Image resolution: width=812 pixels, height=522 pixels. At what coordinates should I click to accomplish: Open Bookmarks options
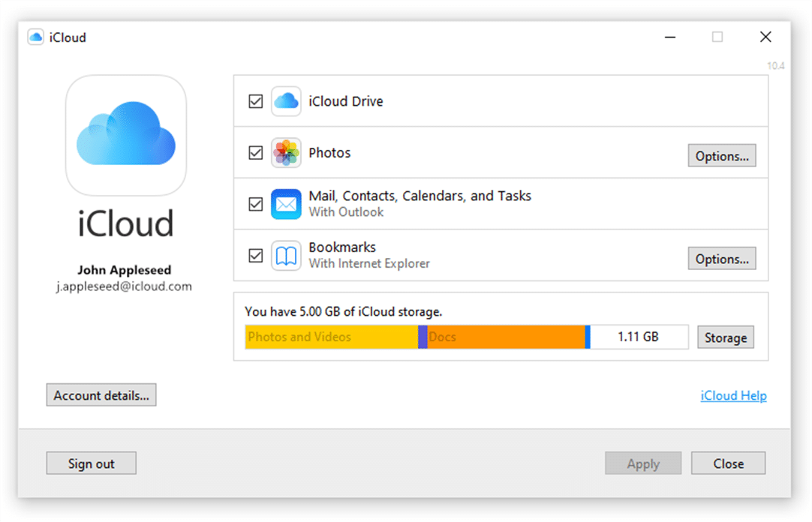[721, 258]
